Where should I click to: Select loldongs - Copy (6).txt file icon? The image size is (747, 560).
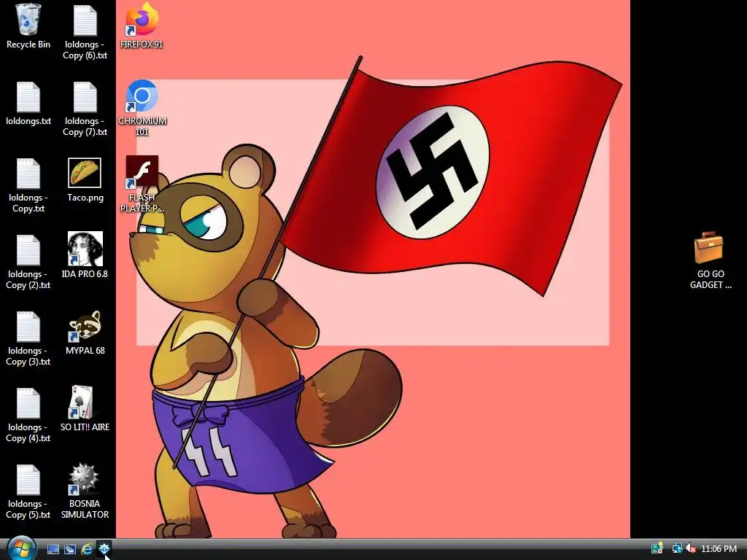tap(85, 20)
